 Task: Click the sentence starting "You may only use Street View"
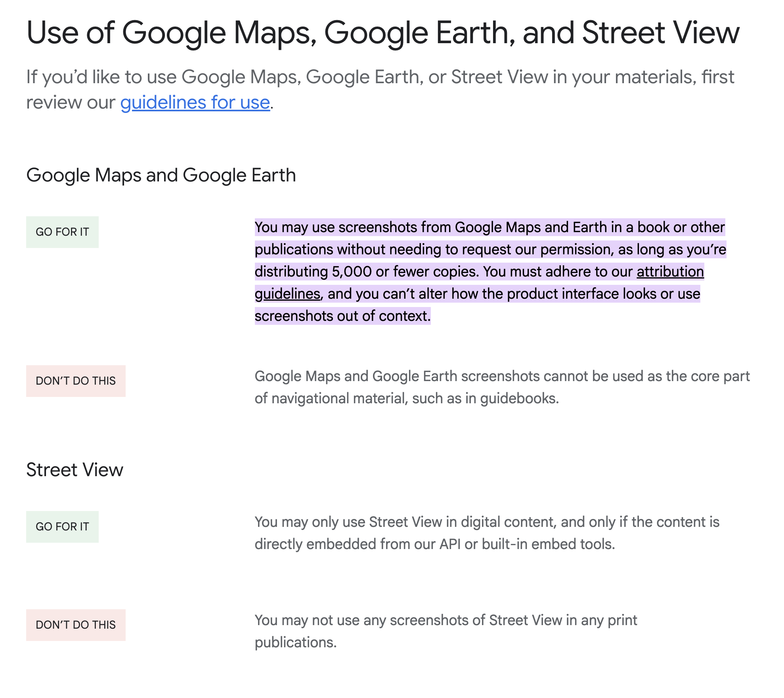(x=487, y=522)
